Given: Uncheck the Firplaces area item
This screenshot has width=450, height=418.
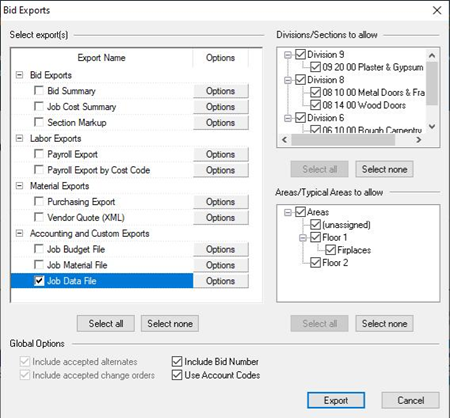Looking at the screenshot, I should [x=331, y=250].
